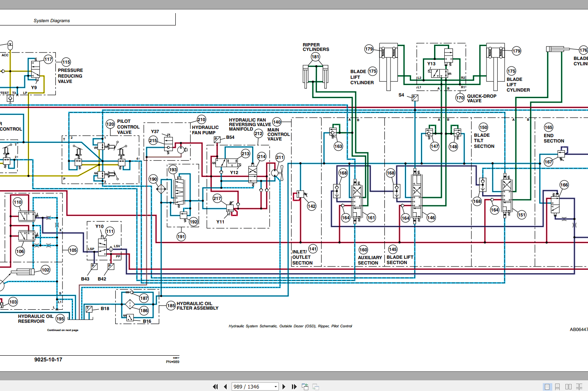
Task: Enable single page view layout
Action: (x=547, y=386)
